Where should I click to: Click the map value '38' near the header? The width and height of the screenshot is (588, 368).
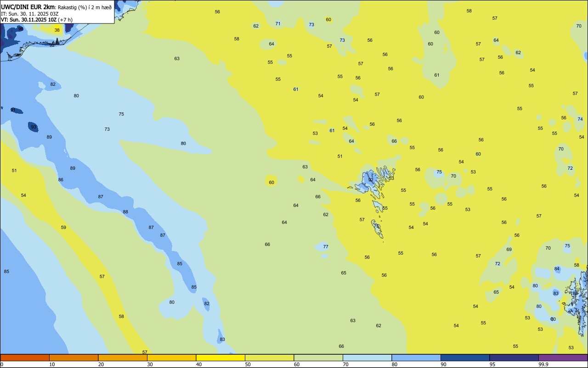[x=57, y=30]
